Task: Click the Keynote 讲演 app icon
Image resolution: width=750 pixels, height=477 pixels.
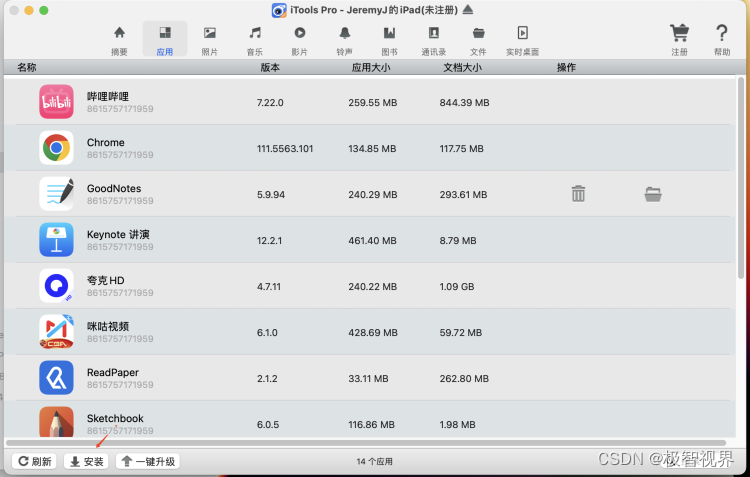Action: (x=56, y=240)
